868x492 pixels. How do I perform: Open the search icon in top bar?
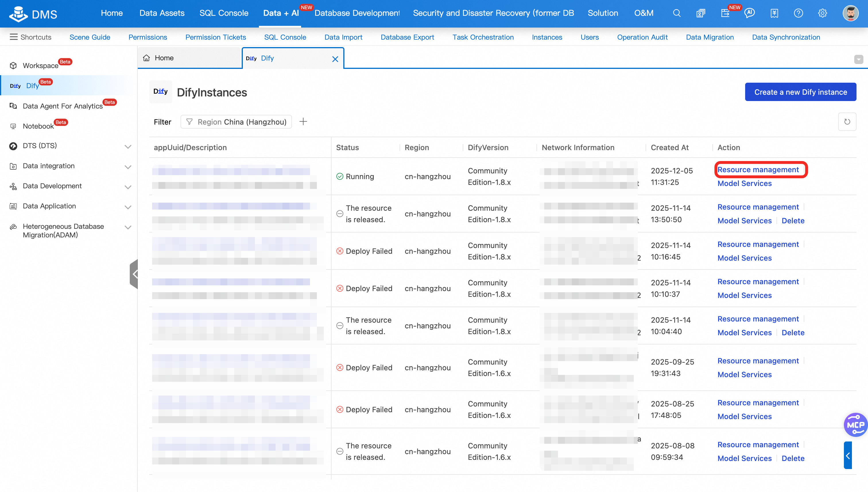click(x=677, y=13)
